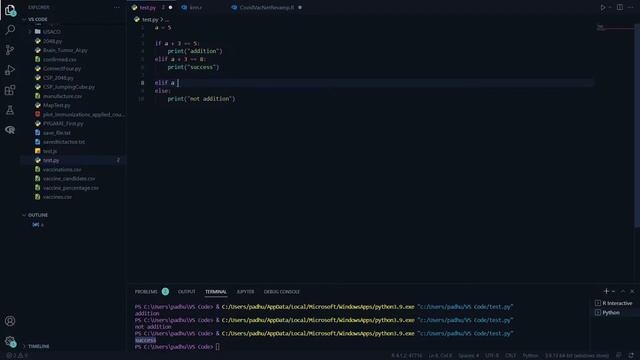Create a new terminal with plus icon
This screenshot has width=640, height=360.
(606, 291)
